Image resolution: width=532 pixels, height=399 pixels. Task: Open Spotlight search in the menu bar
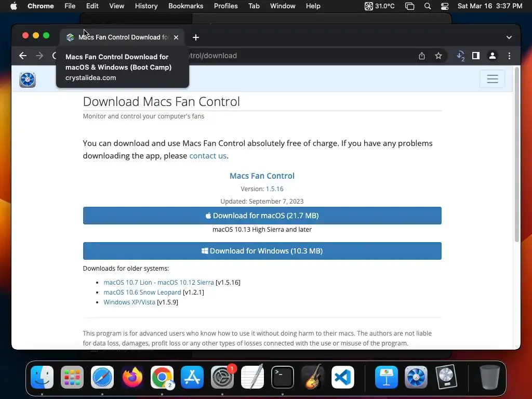coord(428,6)
